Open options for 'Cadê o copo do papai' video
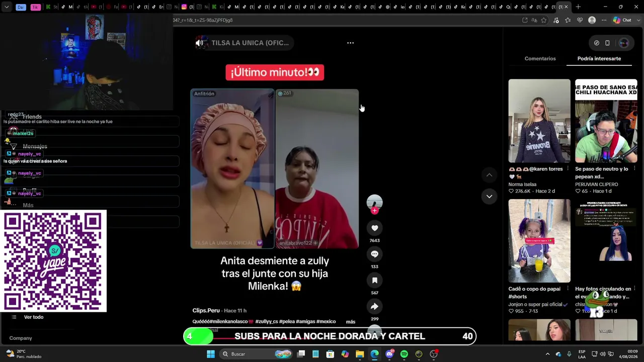The width and height of the screenshot is (644, 362). [568, 289]
